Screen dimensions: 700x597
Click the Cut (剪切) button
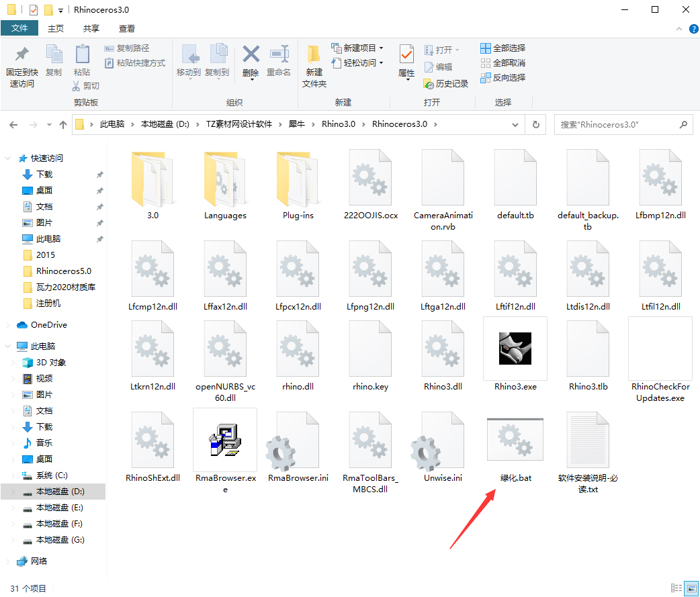86,86
